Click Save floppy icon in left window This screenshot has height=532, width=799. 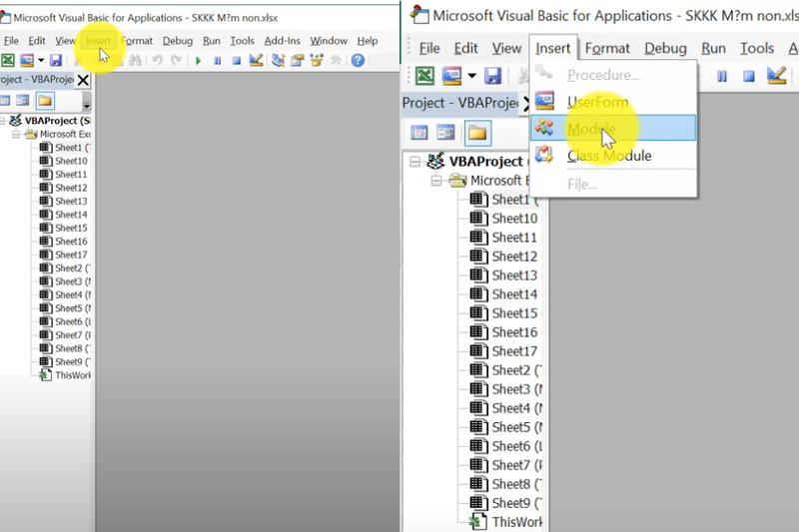[56, 61]
